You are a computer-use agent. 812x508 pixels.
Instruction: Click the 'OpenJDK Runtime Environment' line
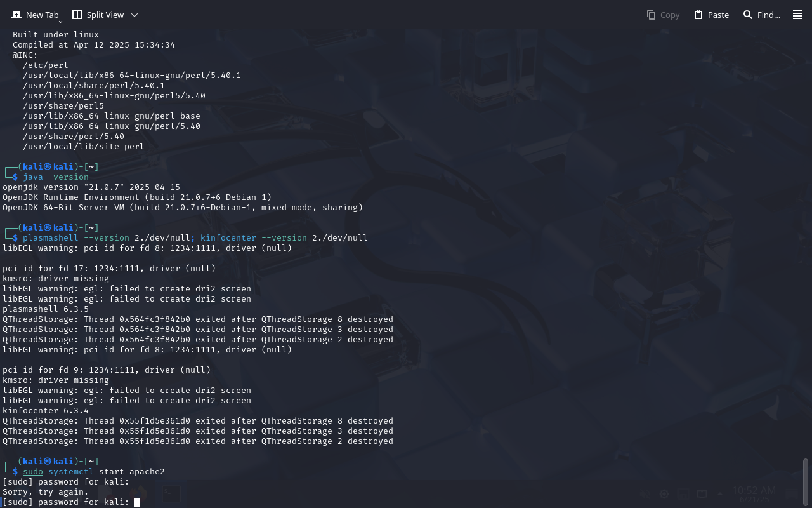(137, 197)
